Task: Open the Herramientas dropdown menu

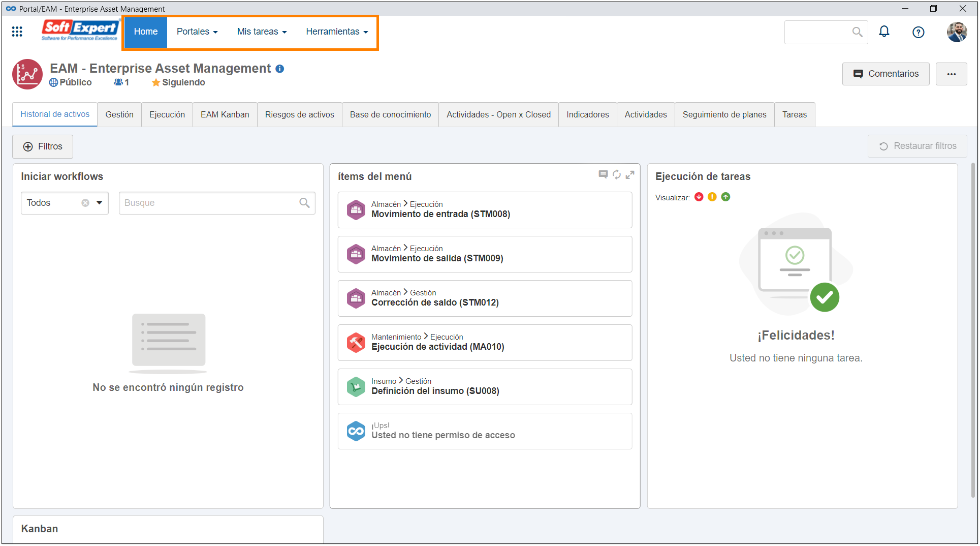Action: [x=337, y=32]
